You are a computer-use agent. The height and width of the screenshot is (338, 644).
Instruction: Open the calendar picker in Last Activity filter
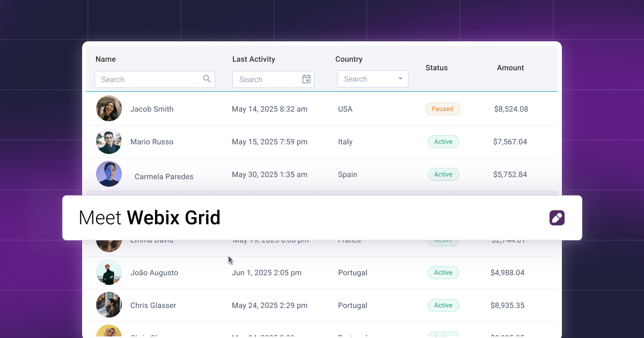306,79
